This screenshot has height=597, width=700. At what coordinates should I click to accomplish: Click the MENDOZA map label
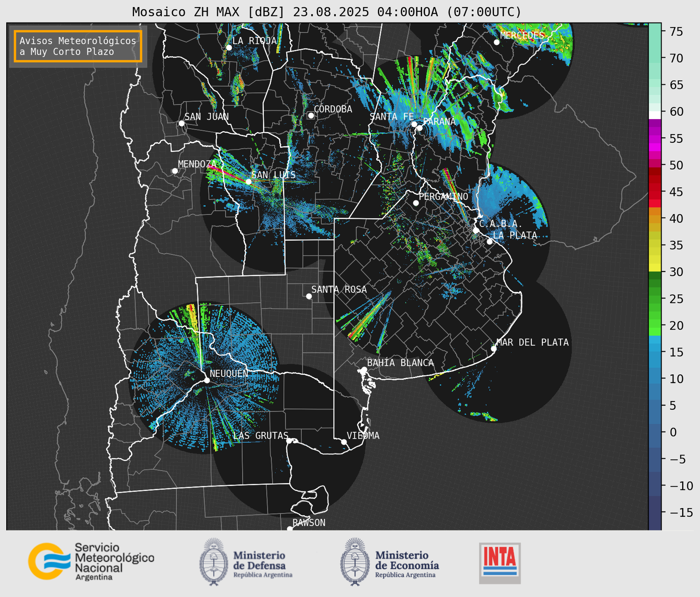click(x=197, y=164)
